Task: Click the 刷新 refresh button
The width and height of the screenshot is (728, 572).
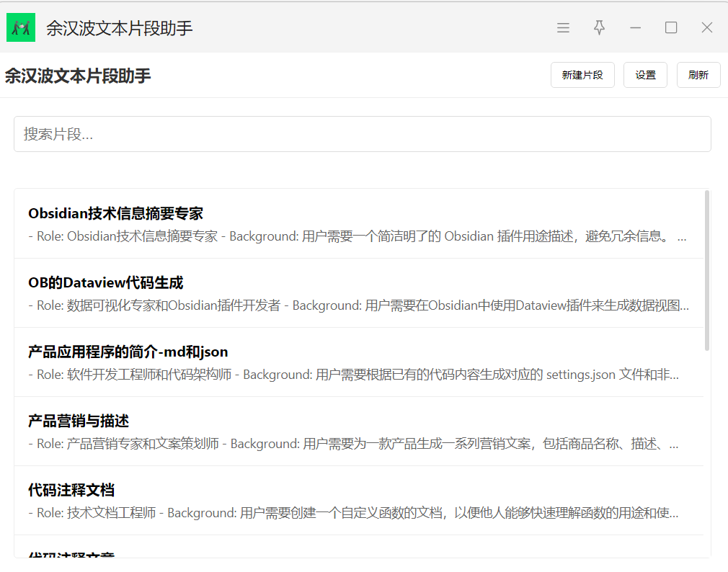Action: (698, 75)
